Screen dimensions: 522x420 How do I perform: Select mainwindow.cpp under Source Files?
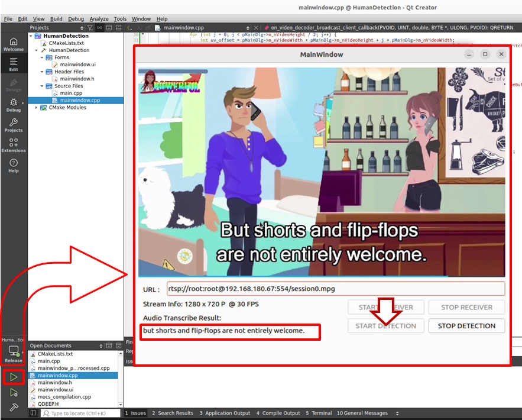80,100
